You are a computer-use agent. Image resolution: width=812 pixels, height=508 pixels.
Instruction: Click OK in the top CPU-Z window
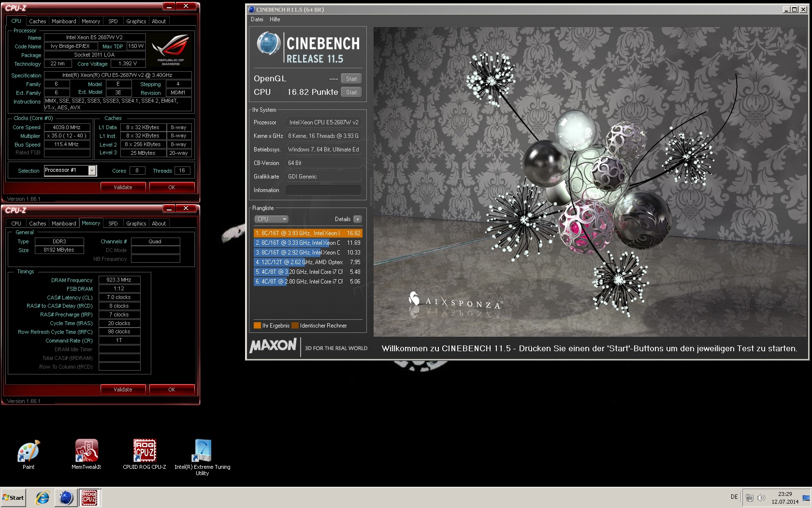pos(172,187)
